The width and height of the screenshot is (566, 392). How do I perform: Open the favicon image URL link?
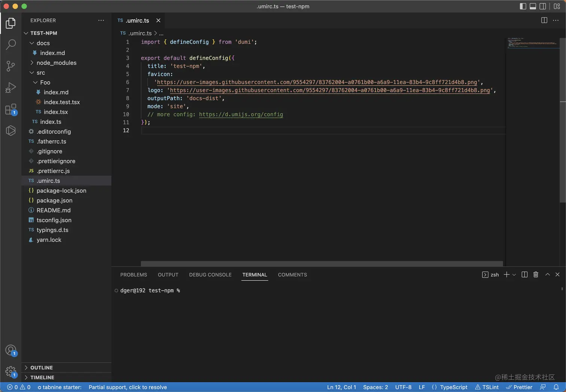[317, 82]
